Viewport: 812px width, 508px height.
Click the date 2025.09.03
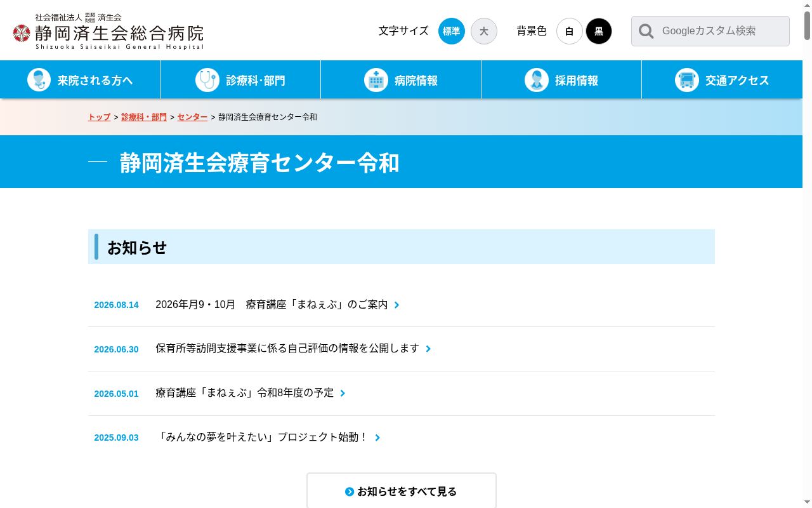[116, 438]
